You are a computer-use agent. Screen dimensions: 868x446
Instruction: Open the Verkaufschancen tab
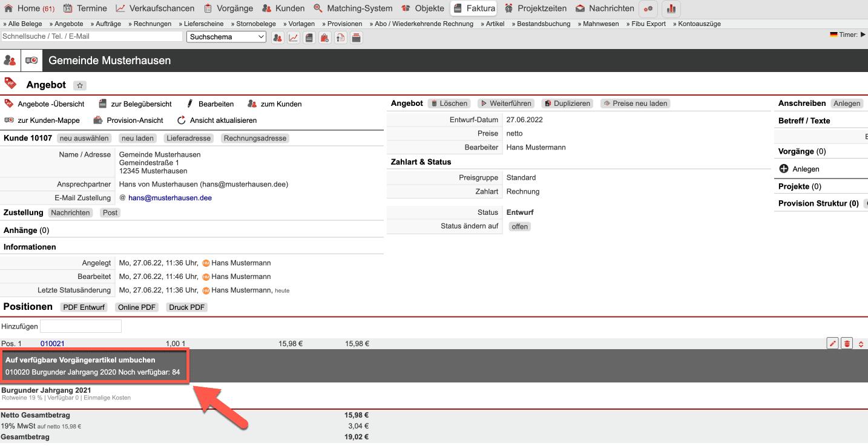click(155, 8)
